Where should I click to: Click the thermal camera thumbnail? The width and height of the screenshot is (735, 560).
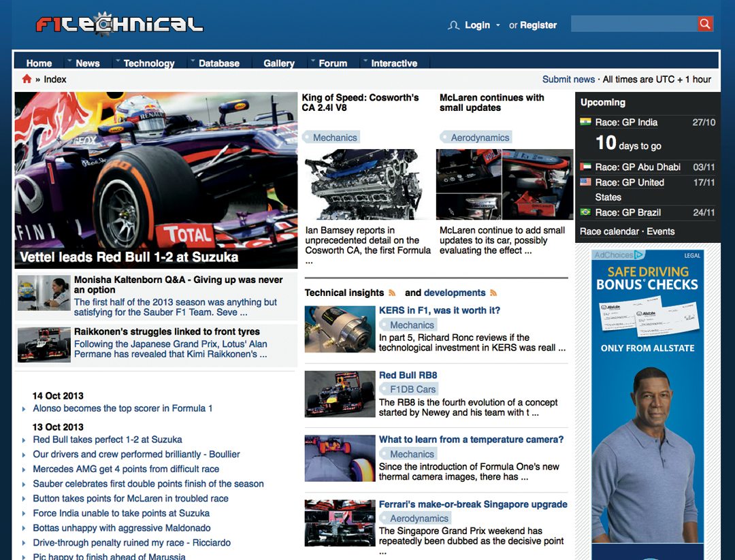point(340,459)
